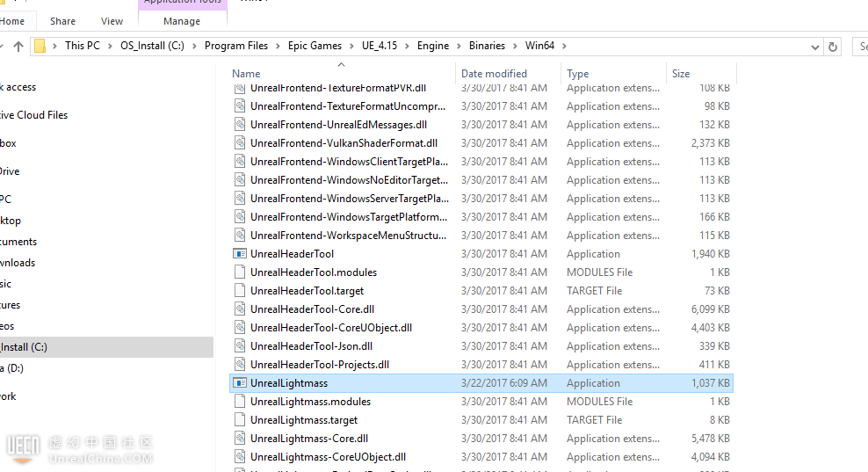Select the UnrealHeaderTool.modules file icon
The image size is (868, 472).
coord(240,272)
